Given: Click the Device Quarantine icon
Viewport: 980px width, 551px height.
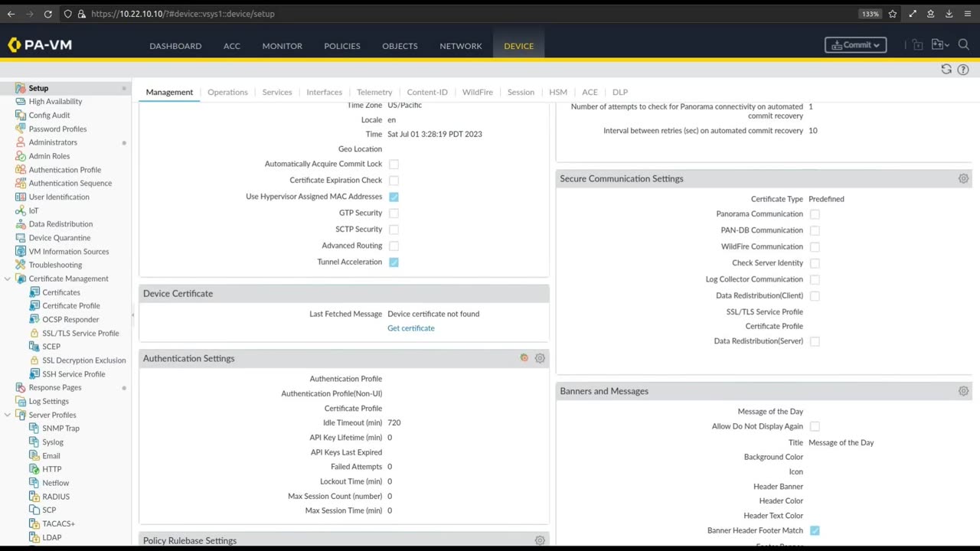Looking at the screenshot, I should coord(21,238).
